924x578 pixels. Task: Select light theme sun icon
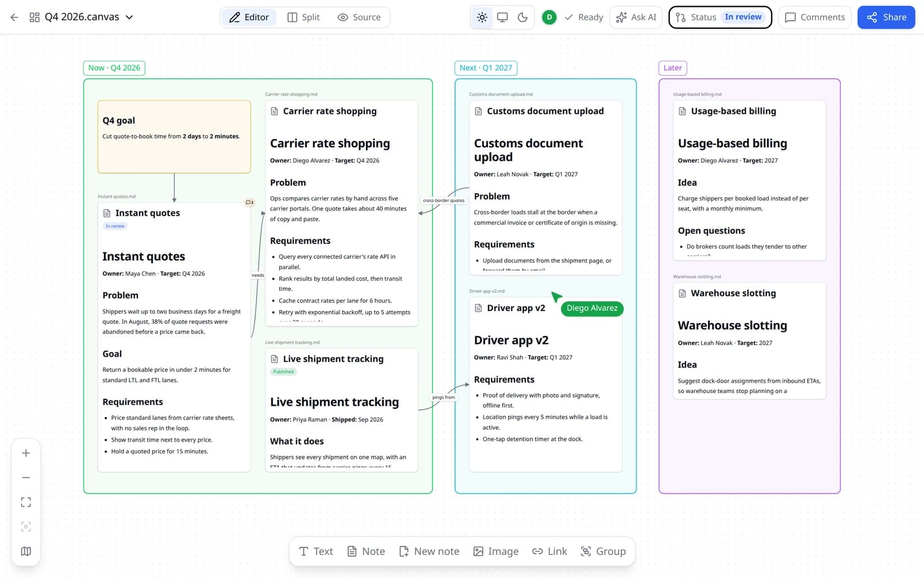coord(482,17)
